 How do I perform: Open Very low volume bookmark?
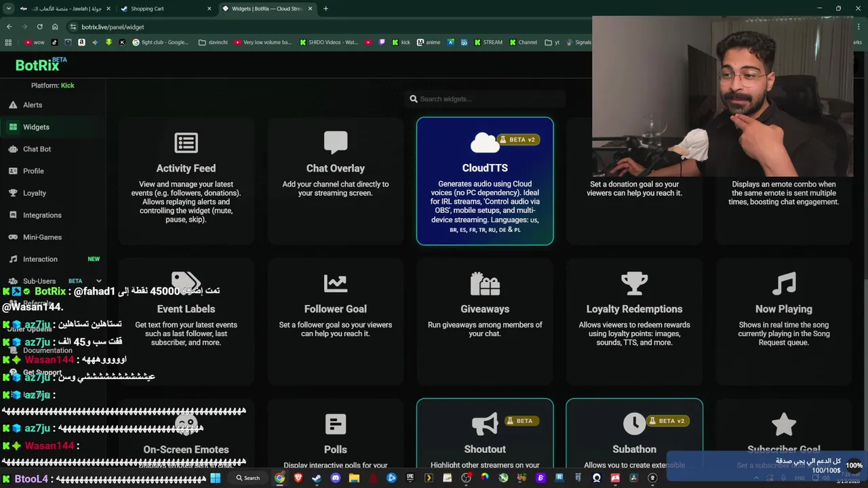(262, 42)
